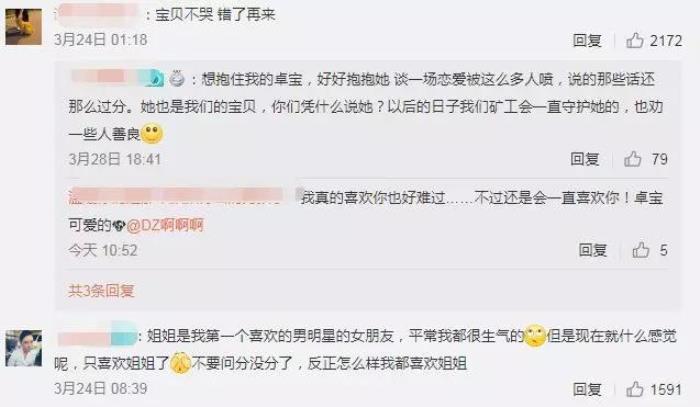
Task: Like the reply with 5 likes
Action: (x=641, y=250)
